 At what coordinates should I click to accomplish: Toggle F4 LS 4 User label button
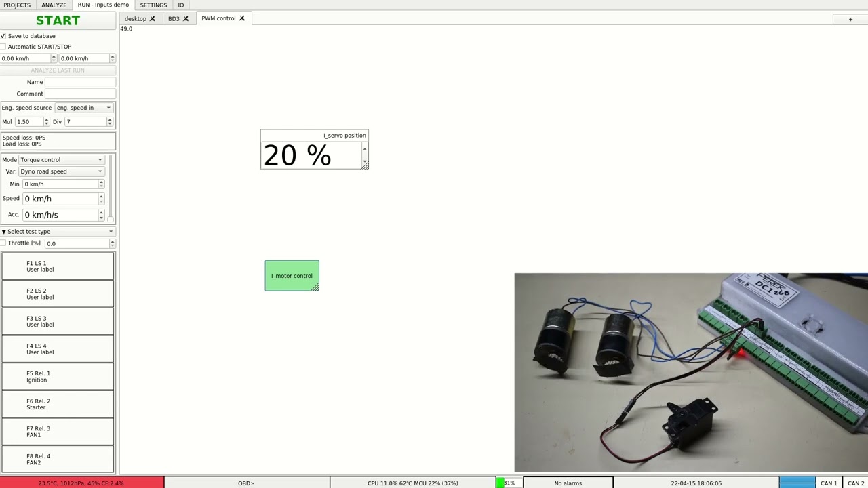click(58, 349)
